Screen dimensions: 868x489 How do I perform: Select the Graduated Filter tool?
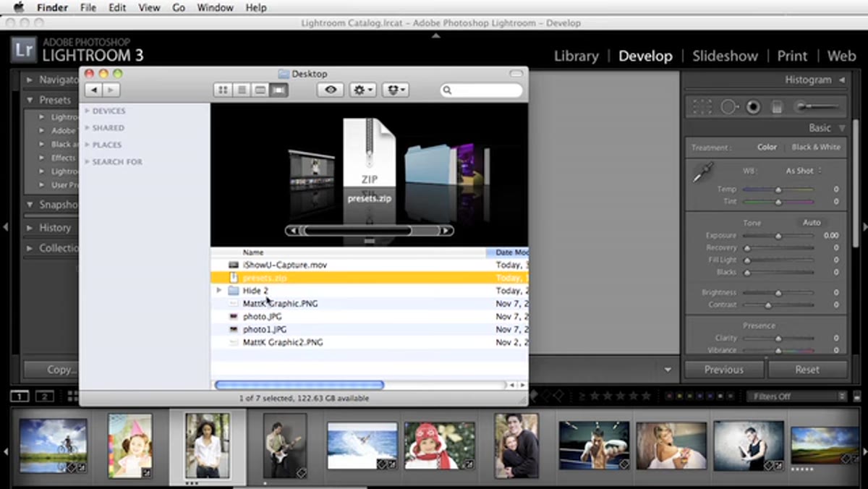[777, 107]
